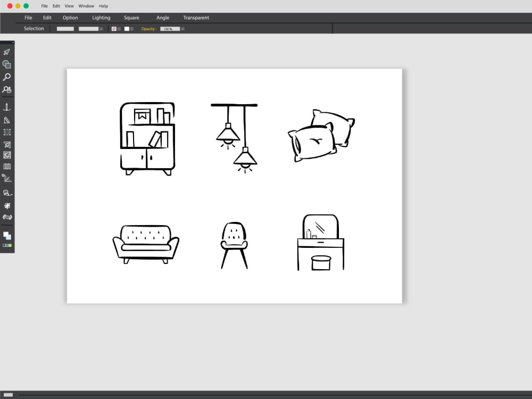Click the crosshair pin tool icon
This screenshot has width=532, height=399.
click(7, 205)
